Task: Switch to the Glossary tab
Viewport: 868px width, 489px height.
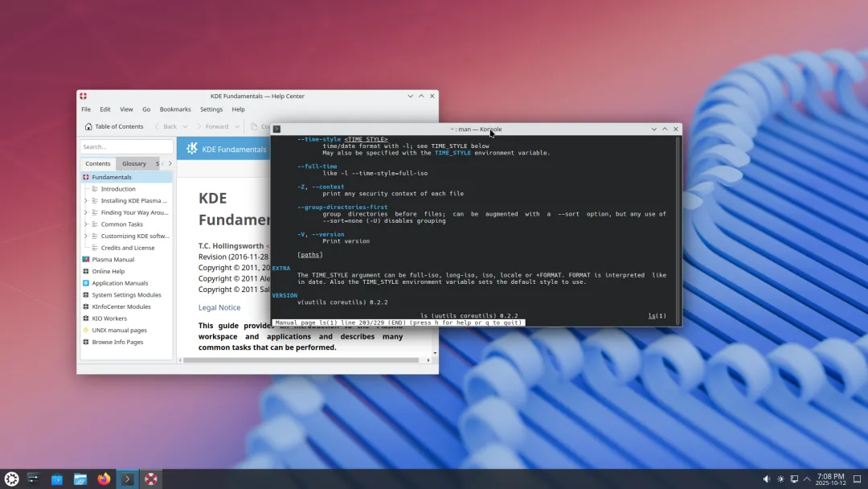Action: tap(134, 163)
